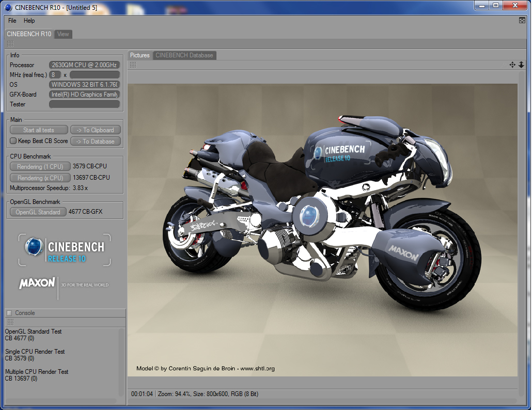The height and width of the screenshot is (410, 532).
Task: Run the OpenGL Standard benchmark
Action: (38, 212)
